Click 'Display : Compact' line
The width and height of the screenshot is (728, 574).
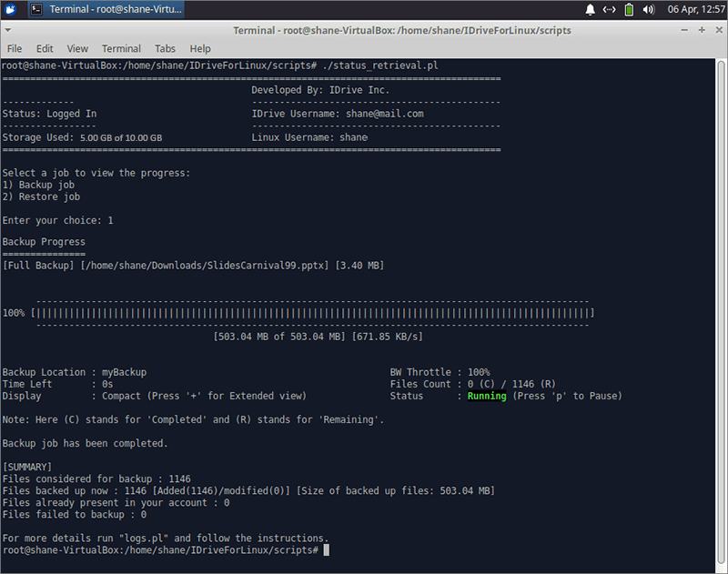155,396
